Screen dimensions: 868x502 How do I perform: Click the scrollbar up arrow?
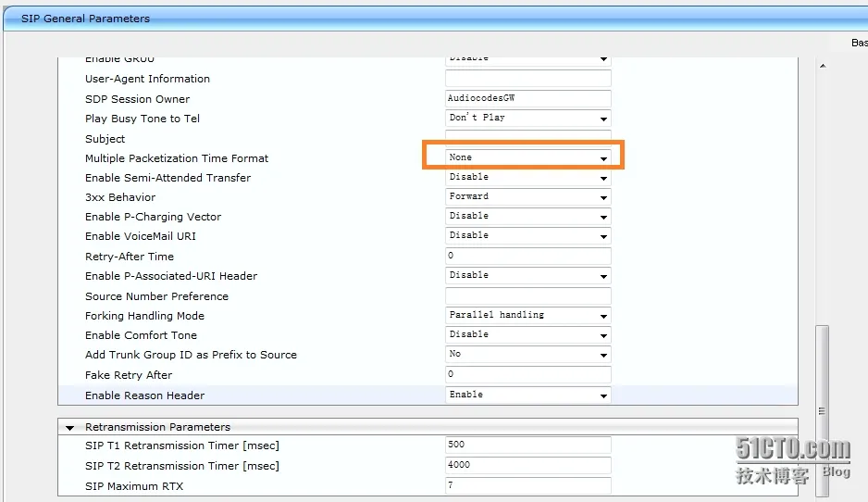pyautogui.click(x=823, y=66)
